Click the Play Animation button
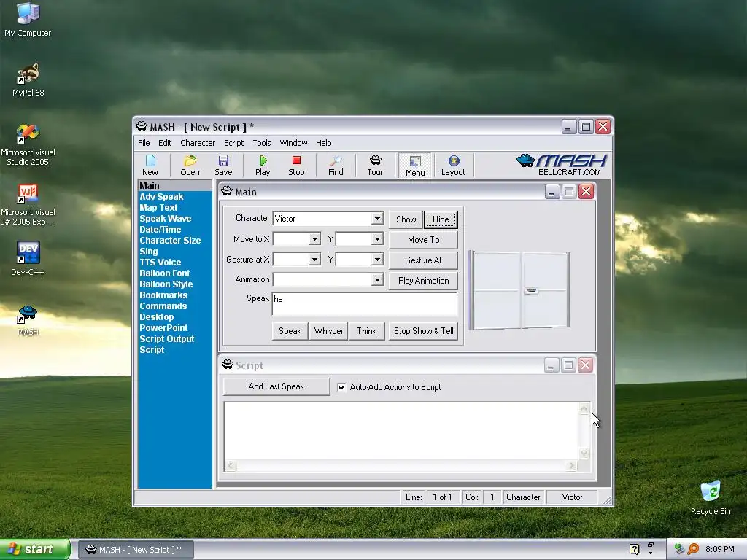The image size is (747, 560). (424, 281)
